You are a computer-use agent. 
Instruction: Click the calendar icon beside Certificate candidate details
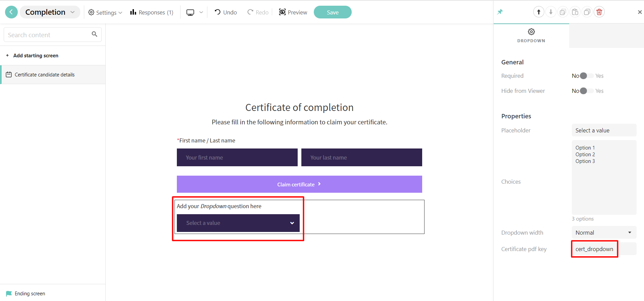coord(9,74)
